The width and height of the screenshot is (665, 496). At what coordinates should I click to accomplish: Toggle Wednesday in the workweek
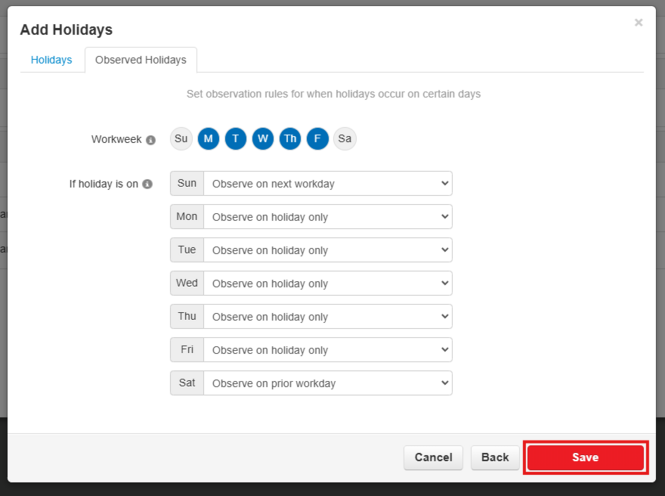262,139
